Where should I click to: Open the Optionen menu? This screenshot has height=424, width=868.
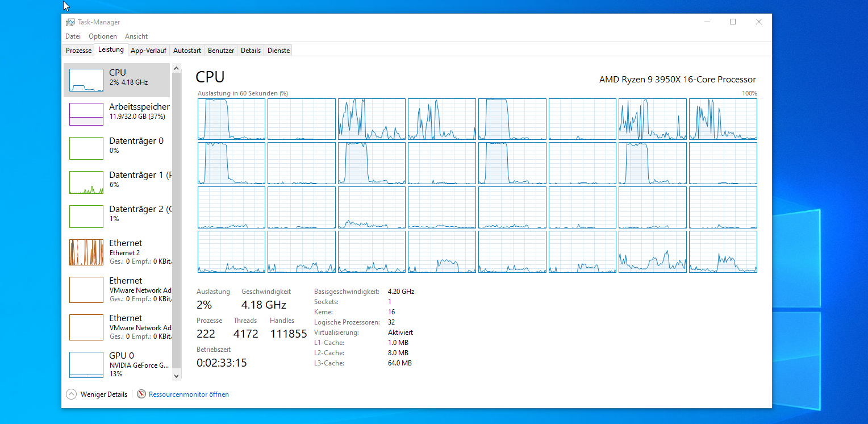point(103,36)
